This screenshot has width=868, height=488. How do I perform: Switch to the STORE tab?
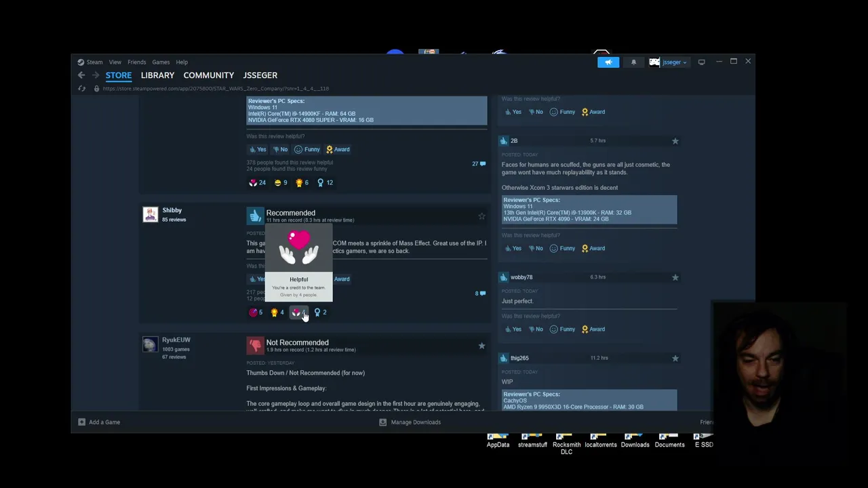119,75
